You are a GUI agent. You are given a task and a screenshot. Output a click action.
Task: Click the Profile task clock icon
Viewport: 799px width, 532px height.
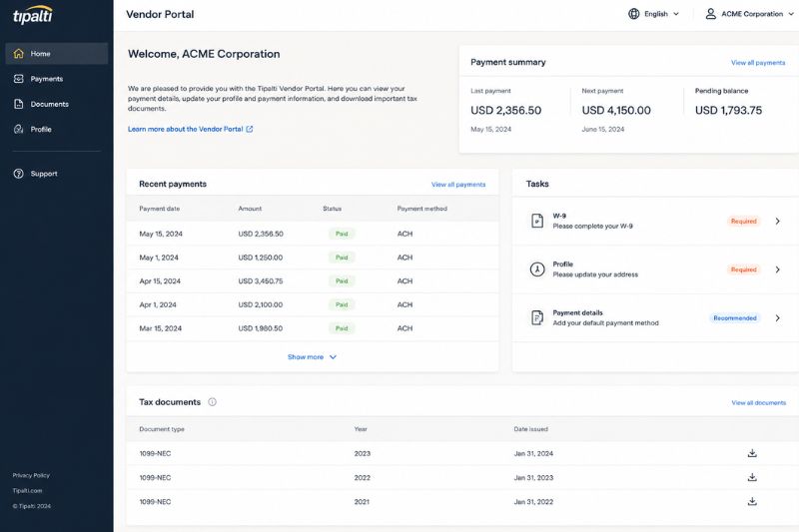(x=537, y=269)
